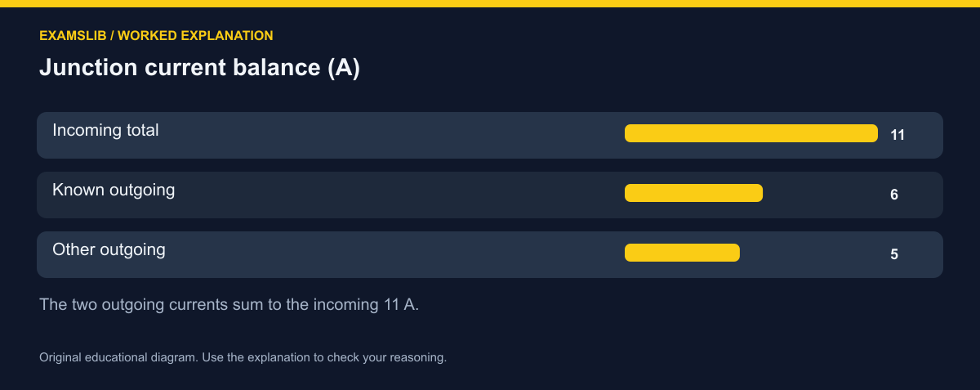This screenshot has width=980, height=390.
Task: Click the sentence starting 'The two outgoing currents'
Action: tap(229, 305)
